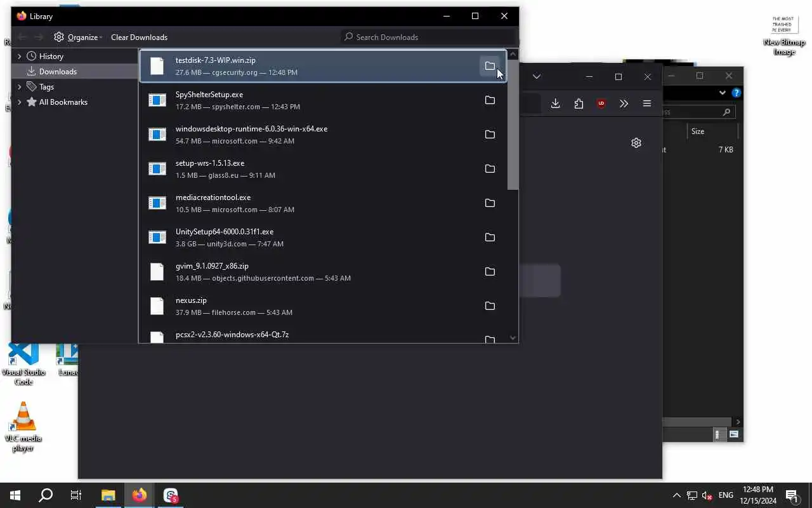Open Windows Start menu

pos(15,495)
